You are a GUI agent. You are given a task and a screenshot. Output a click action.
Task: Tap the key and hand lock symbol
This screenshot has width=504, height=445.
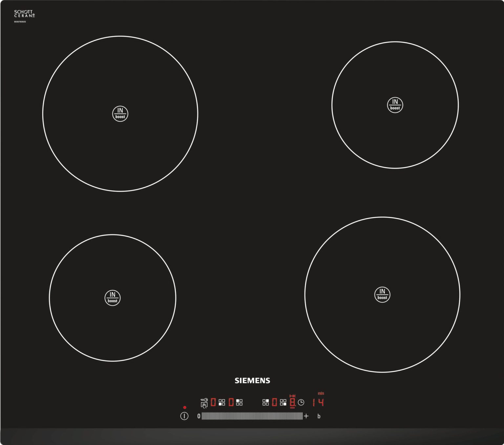coord(204,403)
